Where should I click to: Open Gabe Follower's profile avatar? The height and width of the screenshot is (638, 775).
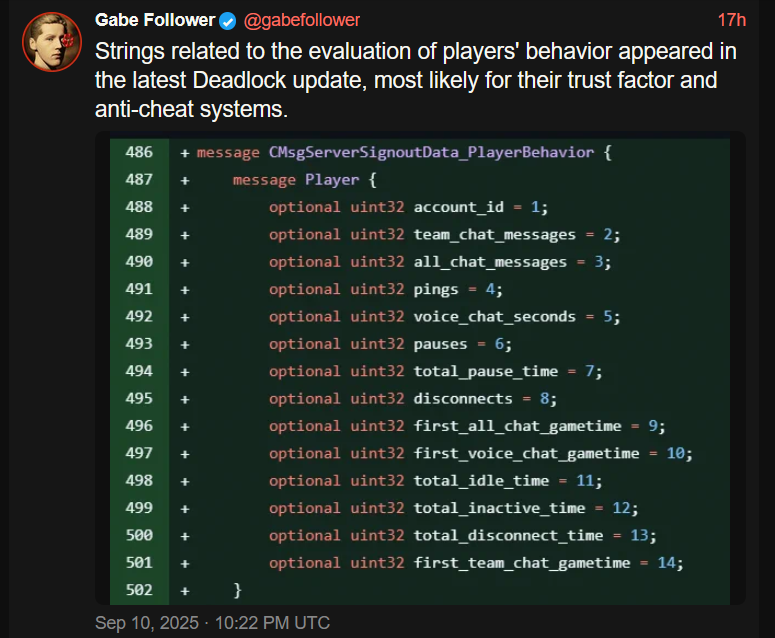click(x=51, y=42)
